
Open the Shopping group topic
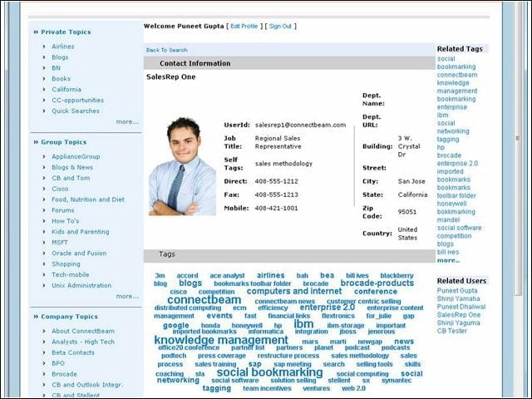click(x=66, y=264)
